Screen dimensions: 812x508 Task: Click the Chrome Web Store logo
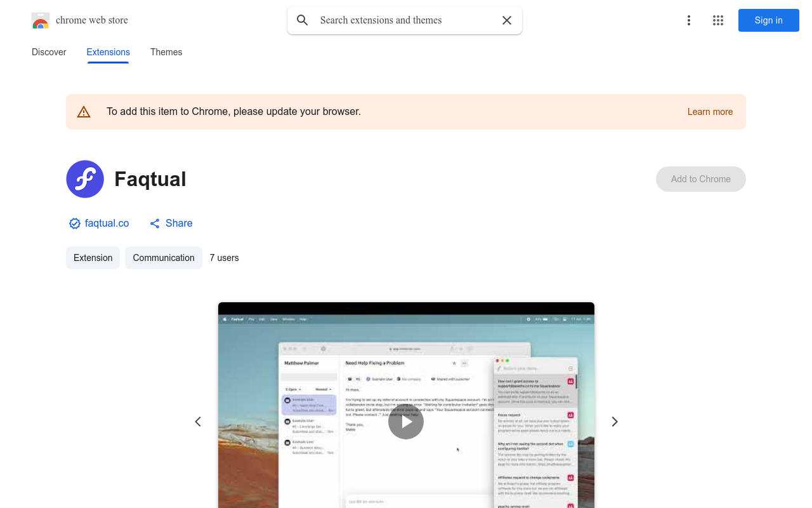pyautogui.click(x=41, y=20)
